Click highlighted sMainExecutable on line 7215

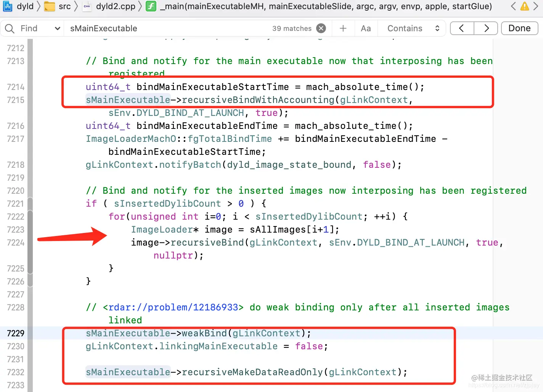pyautogui.click(x=128, y=100)
